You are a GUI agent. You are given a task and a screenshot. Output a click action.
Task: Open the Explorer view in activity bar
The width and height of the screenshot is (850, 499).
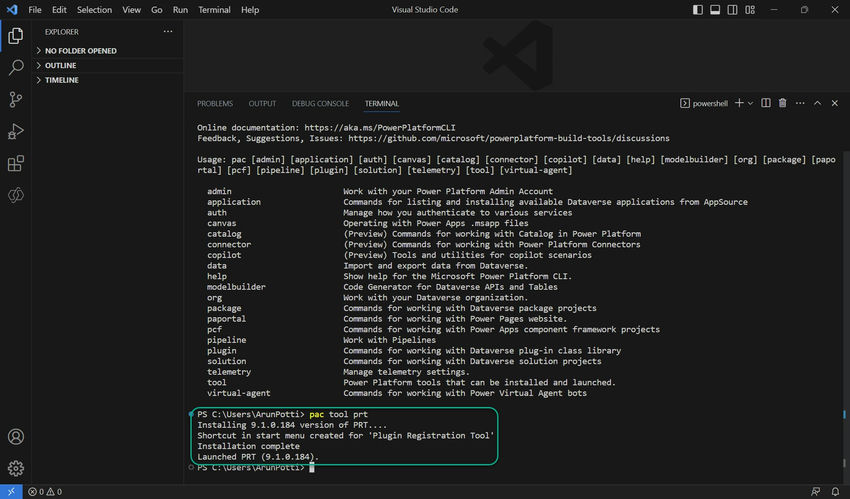tap(16, 36)
